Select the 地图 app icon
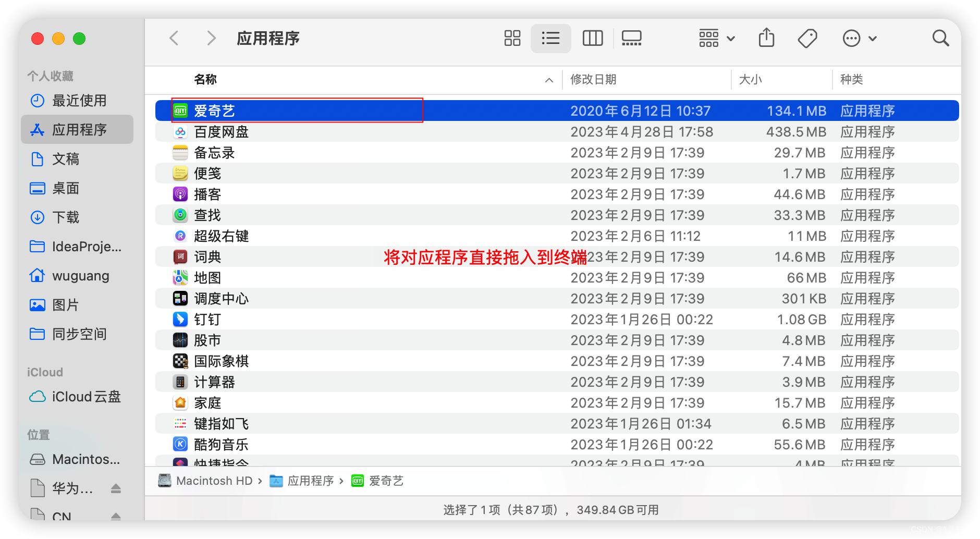This screenshot has width=980, height=539. coord(180,277)
